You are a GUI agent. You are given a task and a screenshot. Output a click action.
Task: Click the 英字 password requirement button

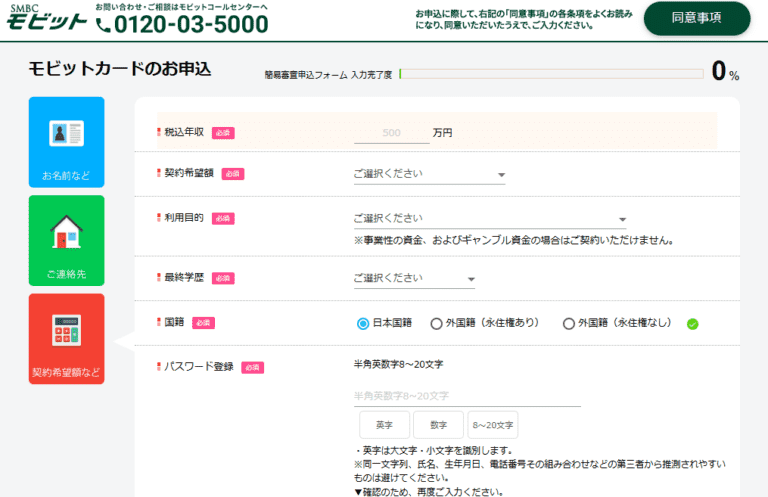point(382,425)
